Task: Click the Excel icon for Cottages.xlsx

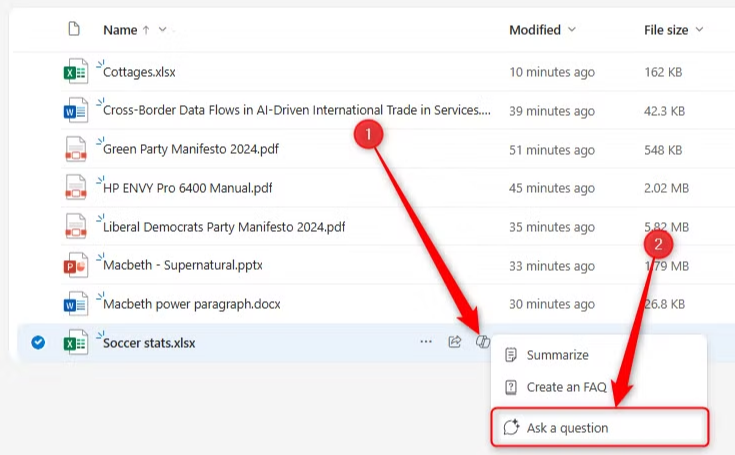Action: click(75, 71)
